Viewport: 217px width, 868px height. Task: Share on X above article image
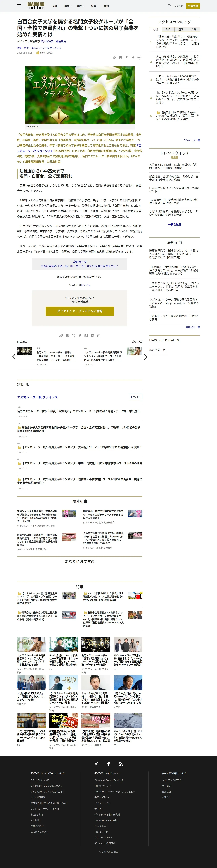127,58
